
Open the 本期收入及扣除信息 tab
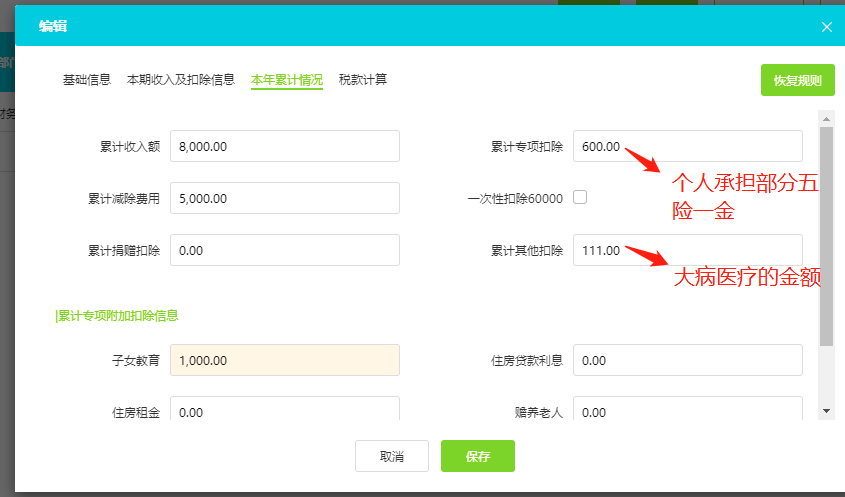coord(181,80)
